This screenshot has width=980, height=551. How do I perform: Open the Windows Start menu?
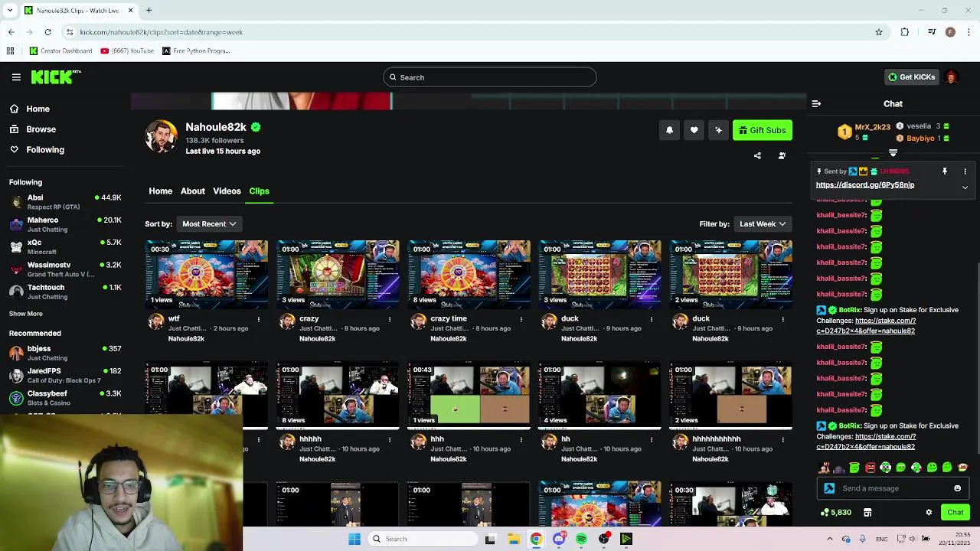click(x=354, y=539)
